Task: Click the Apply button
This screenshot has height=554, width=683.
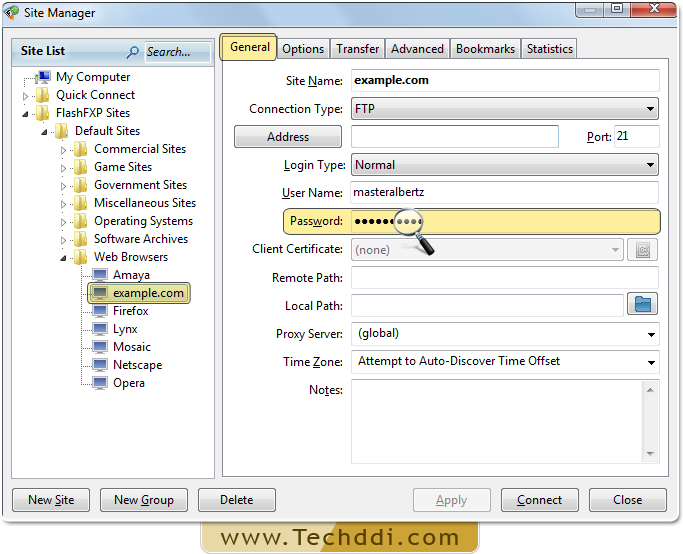Action: pyautogui.click(x=451, y=500)
